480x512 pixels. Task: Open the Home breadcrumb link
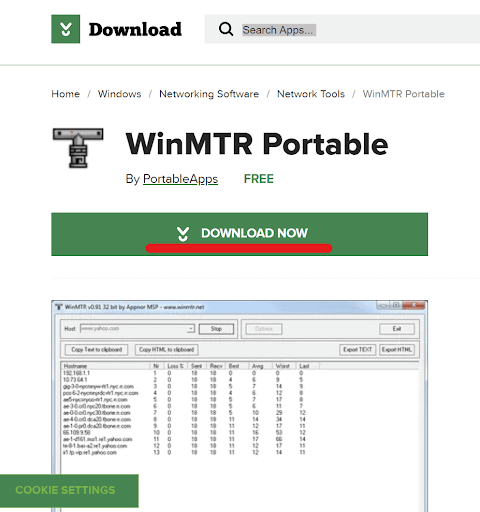pyautogui.click(x=66, y=94)
